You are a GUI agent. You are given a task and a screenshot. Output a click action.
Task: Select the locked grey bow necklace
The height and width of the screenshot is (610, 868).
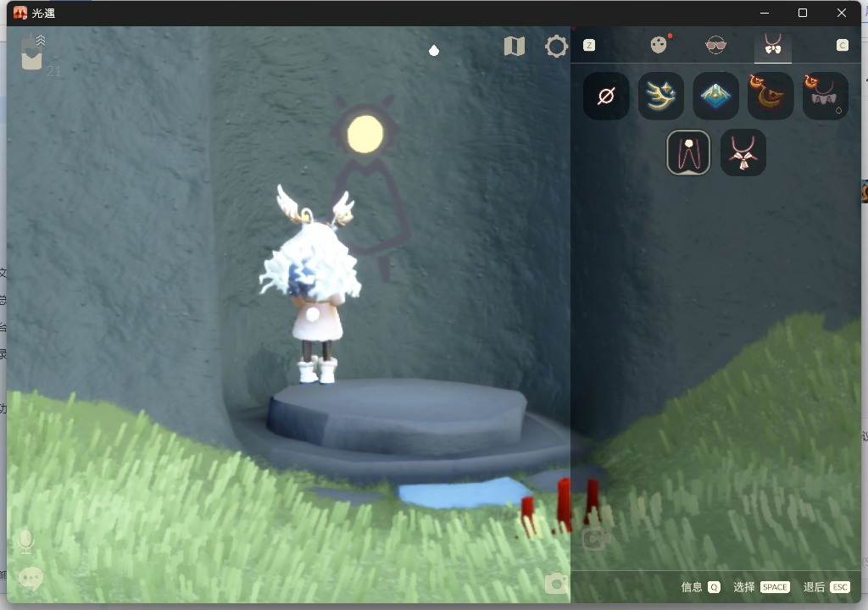point(826,97)
